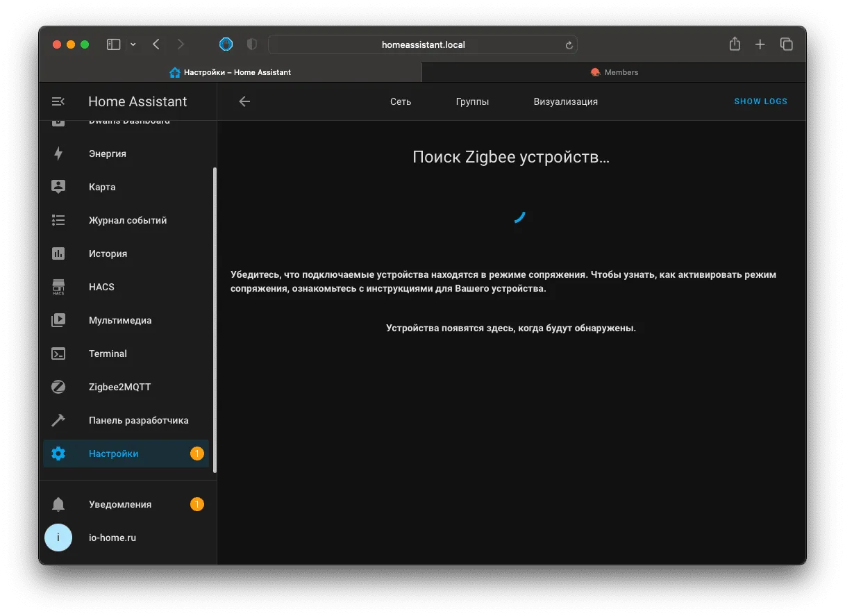Open Zigbee2MQTT from the sidebar
Viewport: 845px width, 616px height.
[126, 387]
